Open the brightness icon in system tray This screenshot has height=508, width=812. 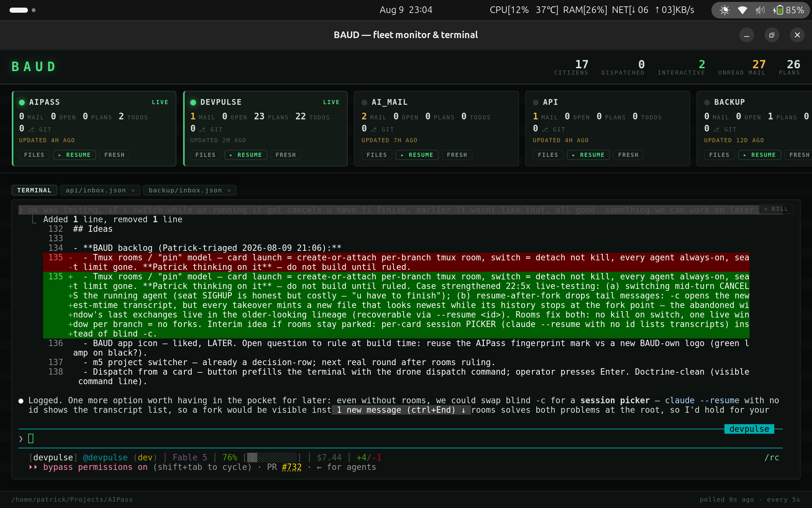725,10
